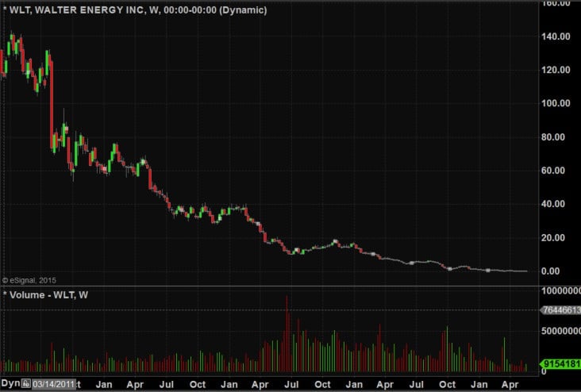Image resolution: width=581 pixels, height=392 pixels.
Task: Click the 120.00 price axis label
Action: [556, 70]
